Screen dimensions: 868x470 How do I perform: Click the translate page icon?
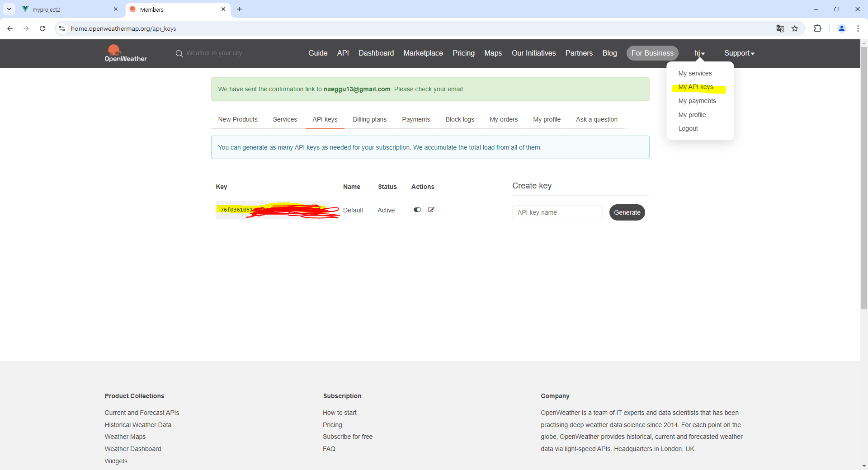(x=780, y=28)
